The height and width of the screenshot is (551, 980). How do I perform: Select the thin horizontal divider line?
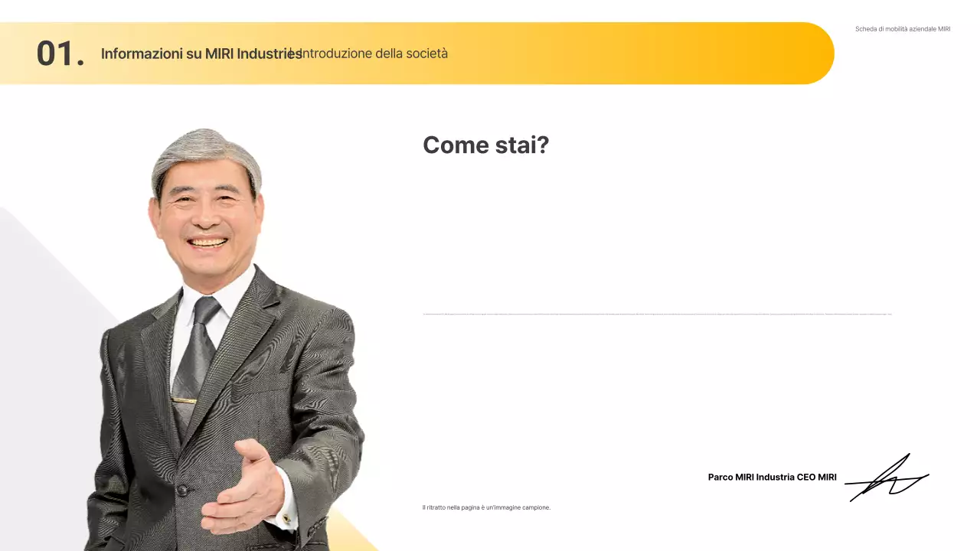pos(657,314)
